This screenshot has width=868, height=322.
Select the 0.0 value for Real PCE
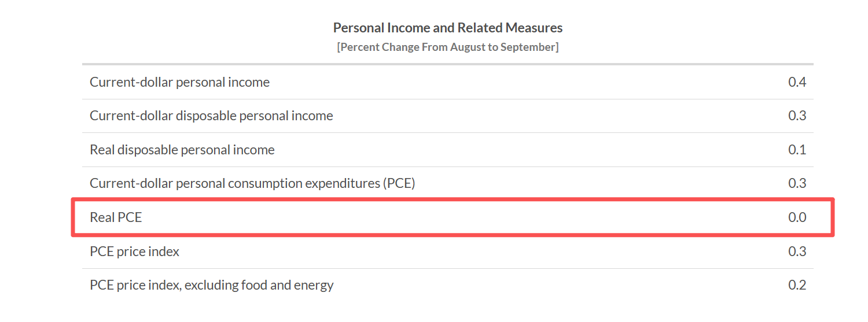click(797, 217)
